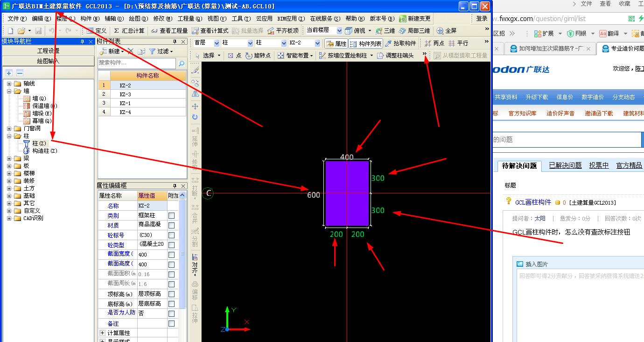Open the 当前楼层 dropdown
The width and height of the screenshot is (644, 342).
point(339,30)
